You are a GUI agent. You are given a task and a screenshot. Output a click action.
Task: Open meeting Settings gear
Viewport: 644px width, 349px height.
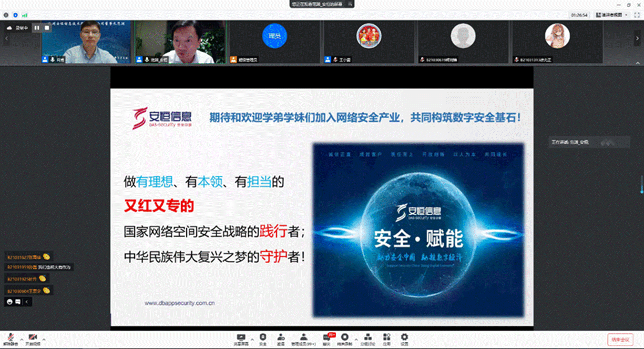click(x=404, y=339)
